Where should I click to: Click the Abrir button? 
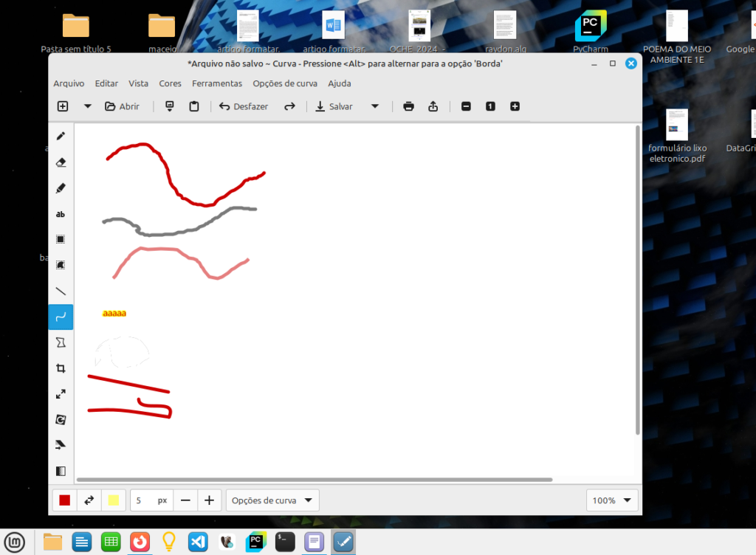pos(122,106)
